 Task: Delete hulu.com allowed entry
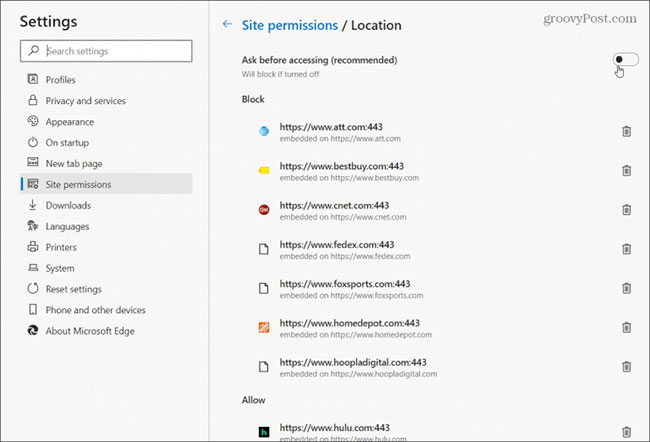[x=626, y=432]
